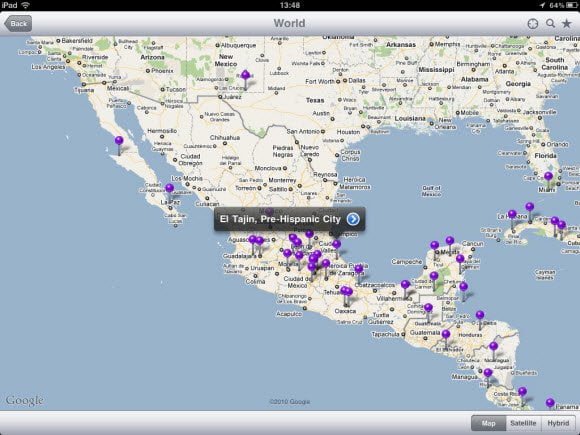Tap the favorites star icon
Image resolution: width=580 pixels, height=435 pixels.
tap(566, 23)
